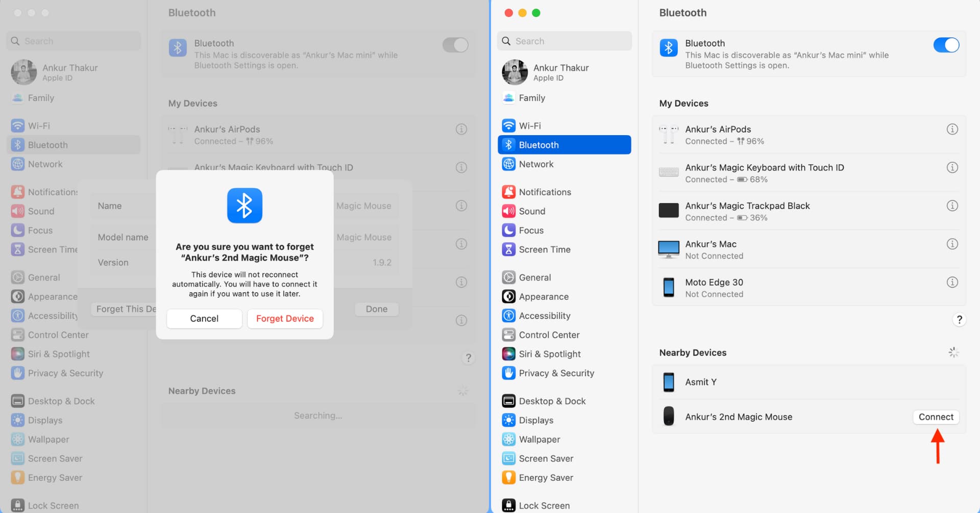Click the Displays icon in right sidebar

(x=508, y=420)
